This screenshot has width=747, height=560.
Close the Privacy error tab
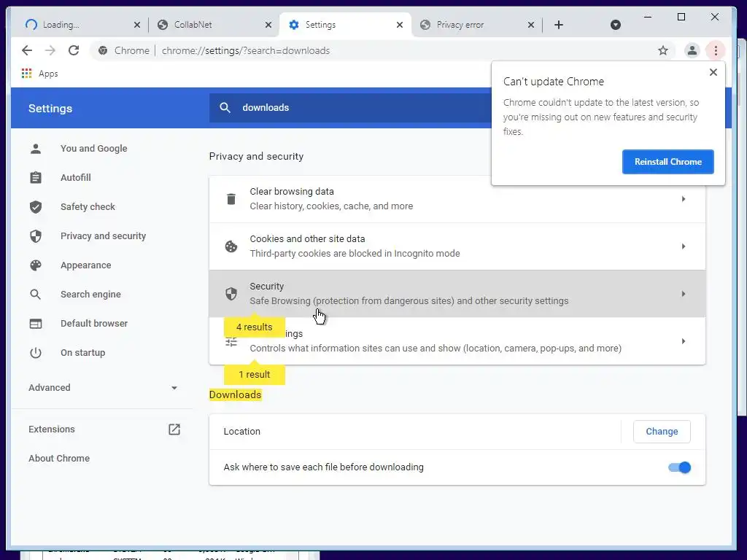(531, 25)
